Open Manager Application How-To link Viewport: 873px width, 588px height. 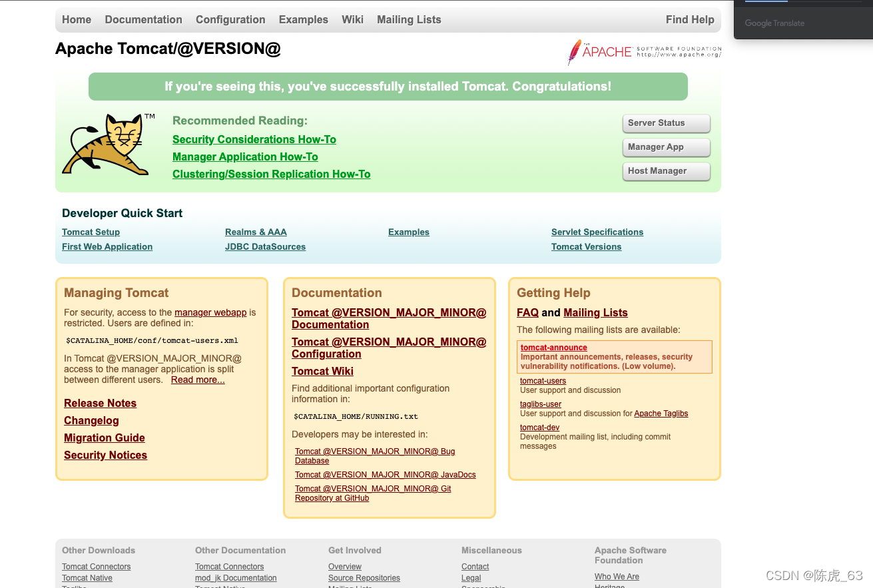tap(245, 156)
